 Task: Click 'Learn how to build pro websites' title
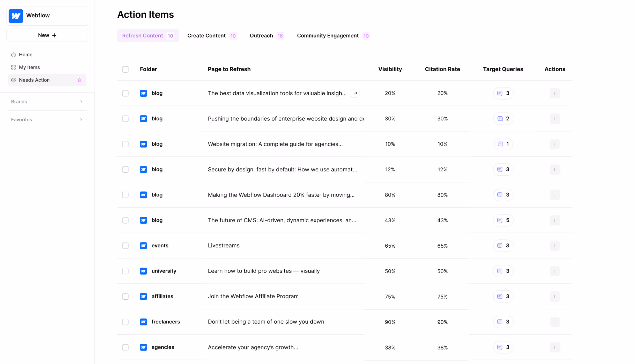(264, 271)
